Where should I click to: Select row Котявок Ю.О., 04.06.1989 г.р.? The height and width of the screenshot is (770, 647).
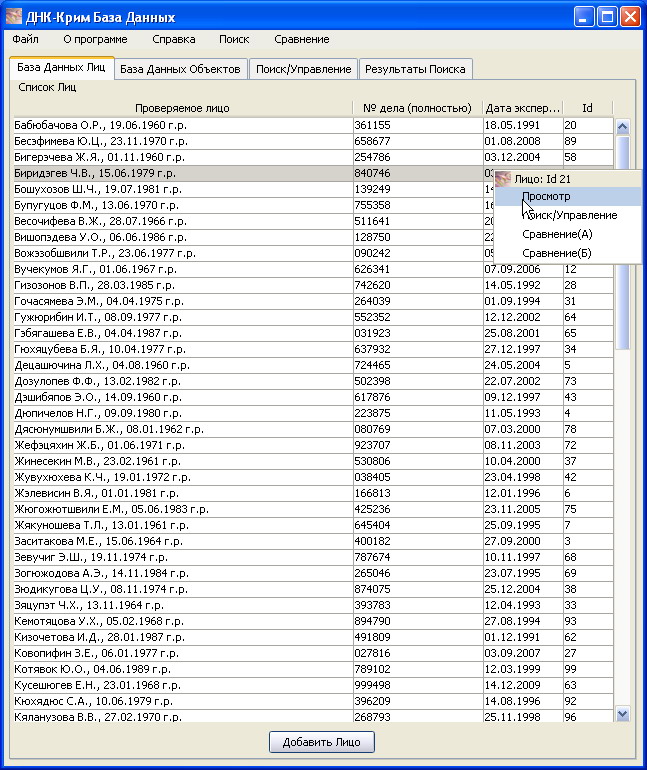pyautogui.click(x=313, y=669)
